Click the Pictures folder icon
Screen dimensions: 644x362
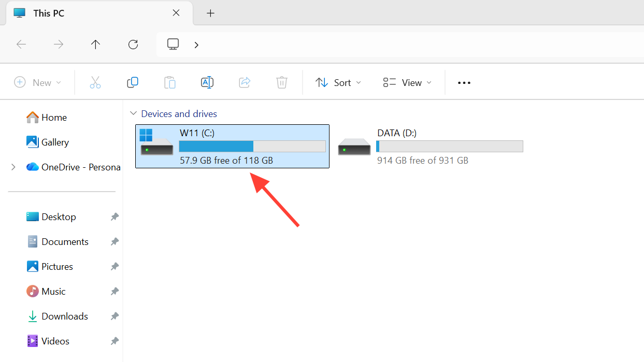(33, 266)
